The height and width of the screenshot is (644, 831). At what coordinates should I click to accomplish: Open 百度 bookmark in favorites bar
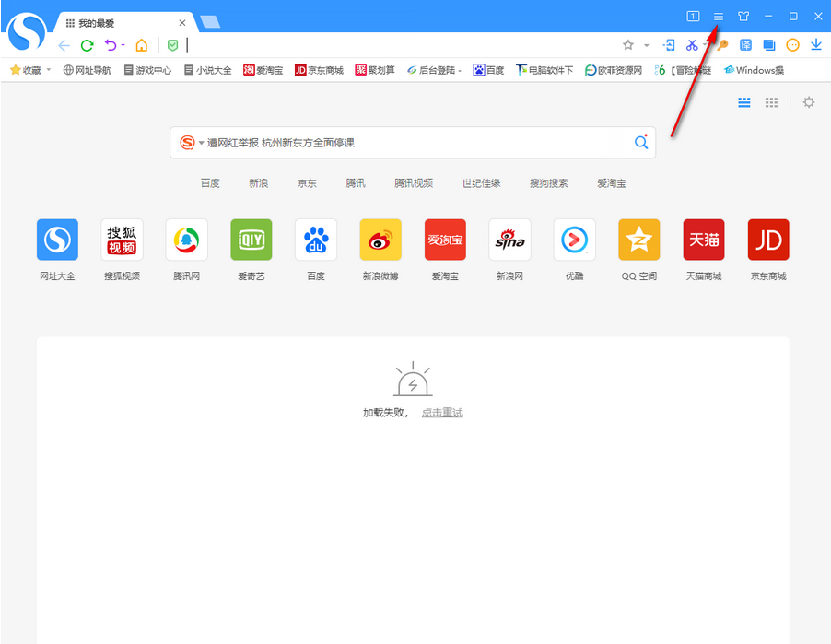488,70
